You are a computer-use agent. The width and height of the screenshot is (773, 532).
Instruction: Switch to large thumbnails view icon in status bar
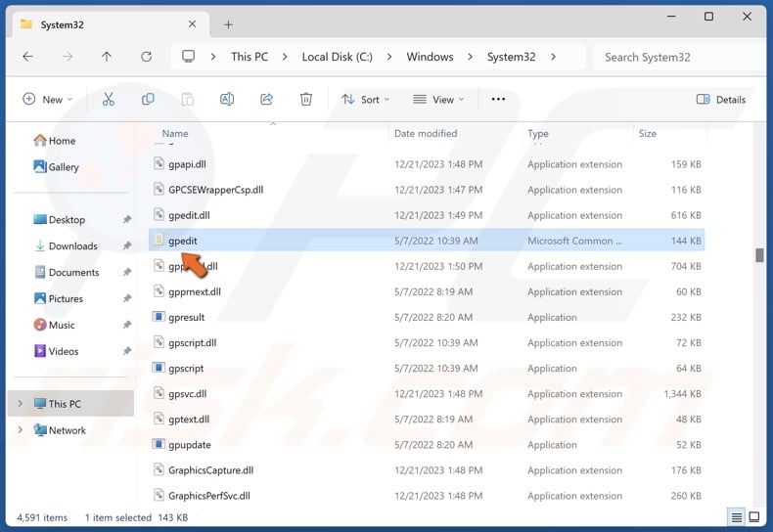(x=754, y=517)
